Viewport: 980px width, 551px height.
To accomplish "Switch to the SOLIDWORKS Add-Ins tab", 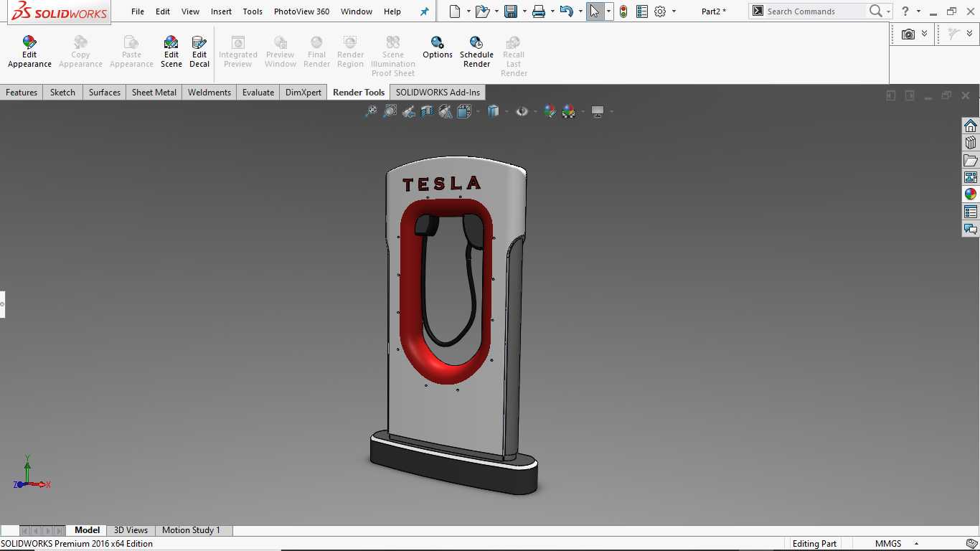I will [438, 92].
